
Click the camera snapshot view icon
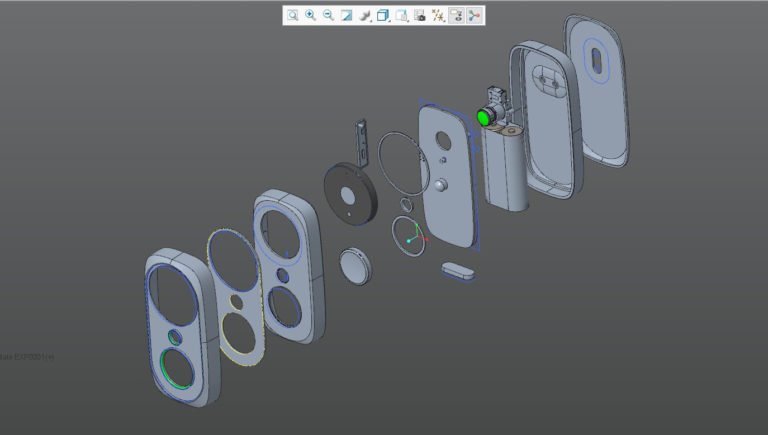[x=420, y=15]
